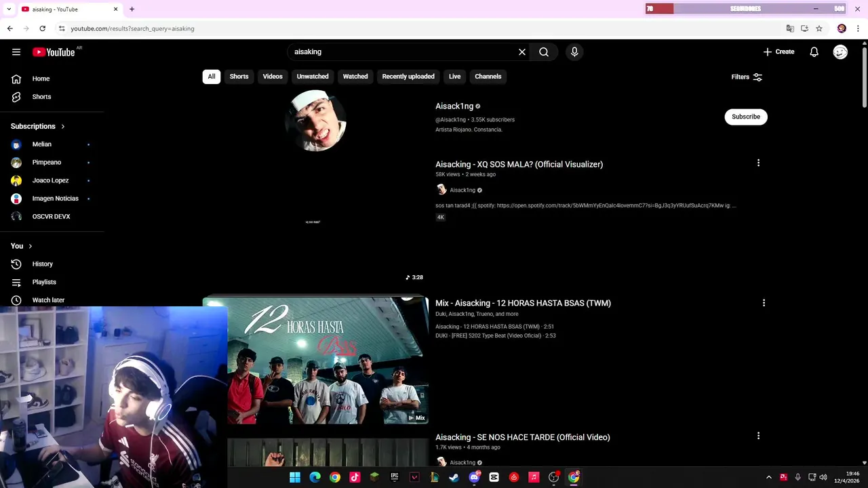This screenshot has height=488, width=868.
Task: Open Epic Games Launcher from taskbar
Action: click(394, 477)
